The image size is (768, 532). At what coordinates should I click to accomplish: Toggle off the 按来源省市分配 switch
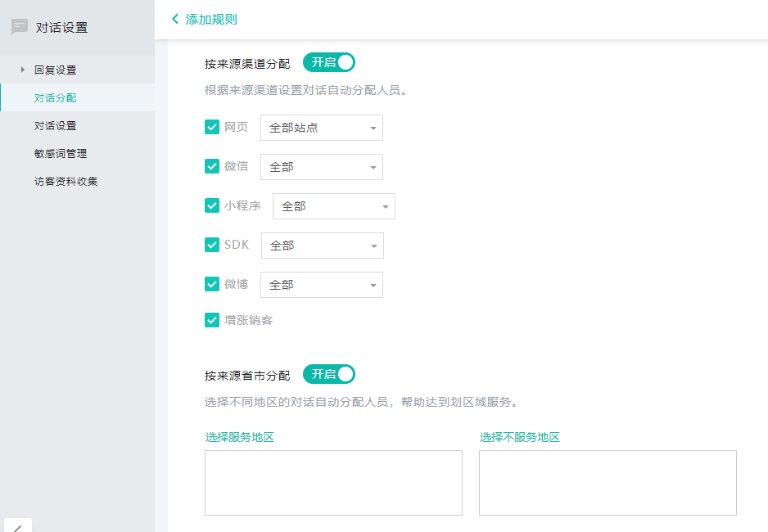click(x=329, y=374)
